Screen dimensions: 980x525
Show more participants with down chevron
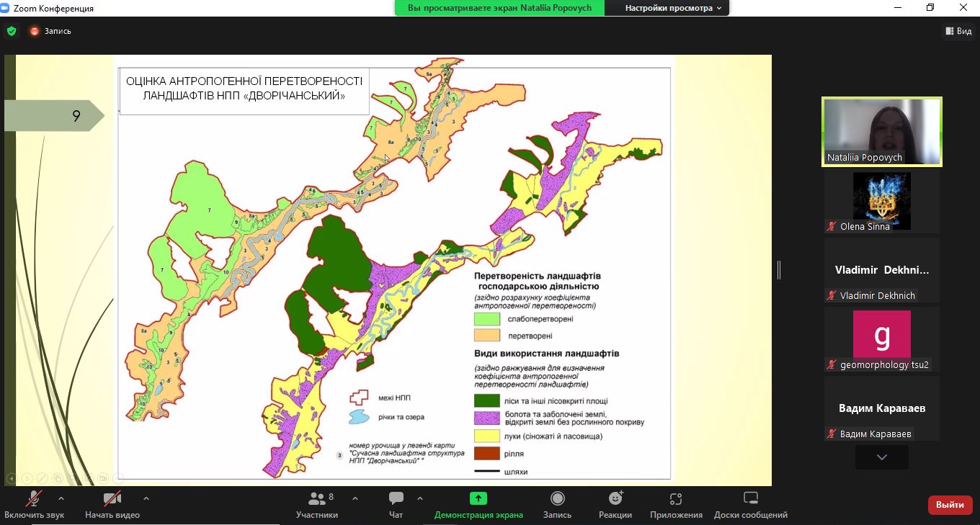click(881, 457)
